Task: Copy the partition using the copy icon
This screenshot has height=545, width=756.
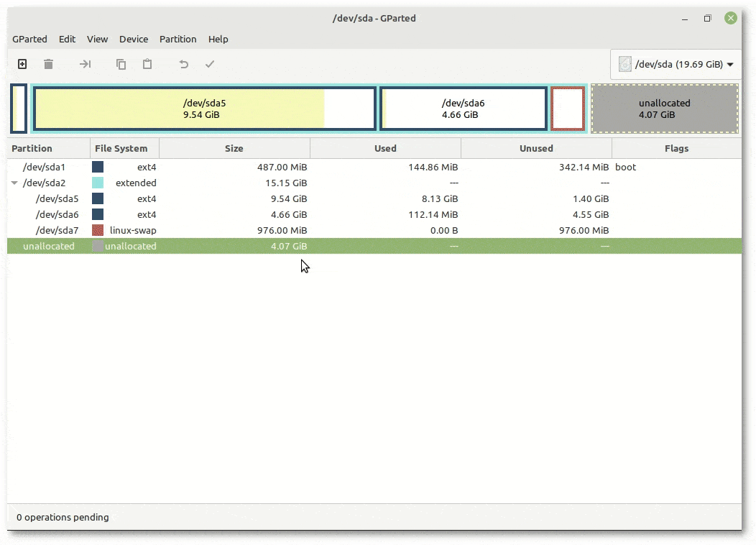Action: (120, 64)
